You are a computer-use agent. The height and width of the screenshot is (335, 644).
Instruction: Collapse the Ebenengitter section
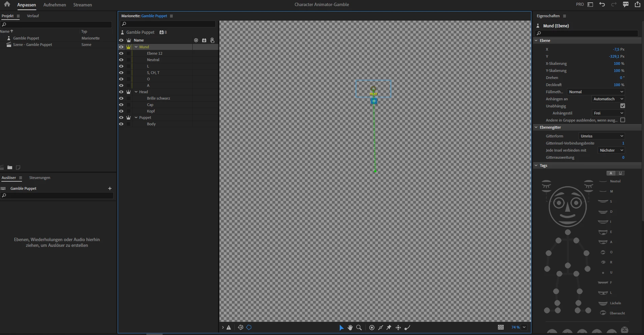click(x=536, y=127)
